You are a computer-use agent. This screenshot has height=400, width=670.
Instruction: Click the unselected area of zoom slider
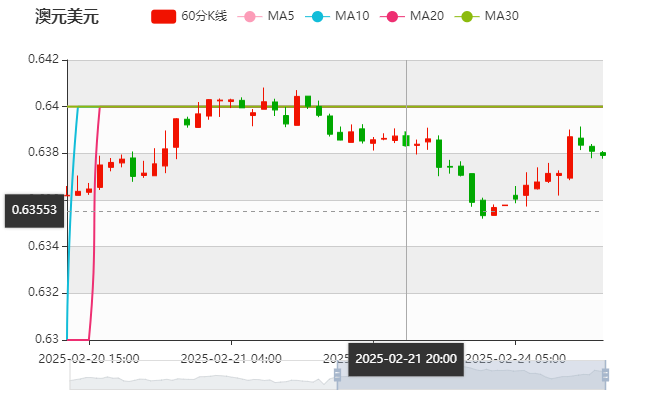pyautogui.click(x=203, y=375)
